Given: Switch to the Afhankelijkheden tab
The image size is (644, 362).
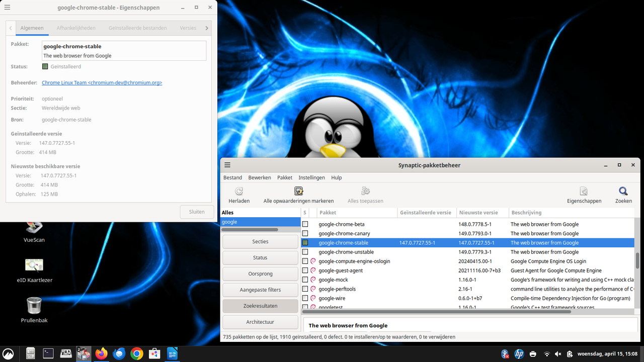Looking at the screenshot, I should click(75, 28).
